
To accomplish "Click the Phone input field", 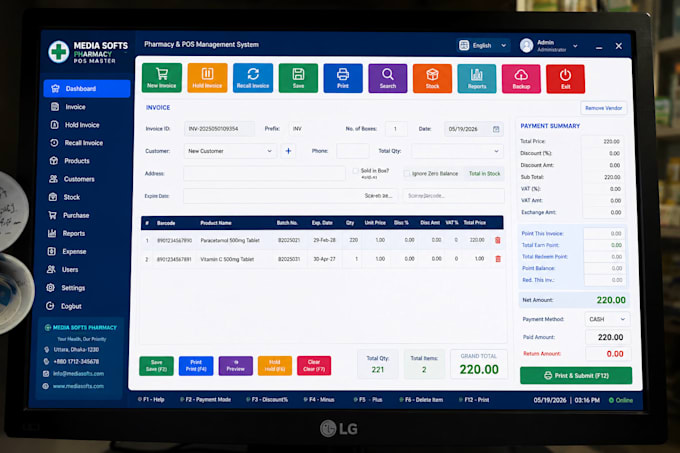I will 353,151.
